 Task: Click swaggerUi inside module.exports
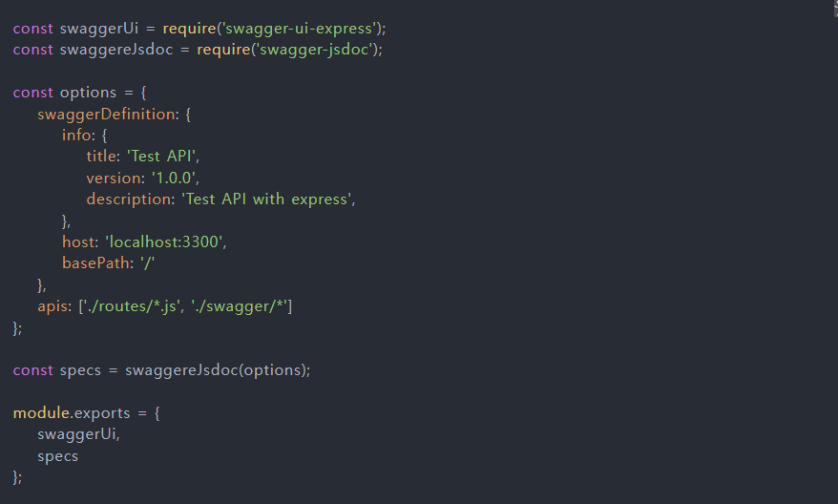76,434
